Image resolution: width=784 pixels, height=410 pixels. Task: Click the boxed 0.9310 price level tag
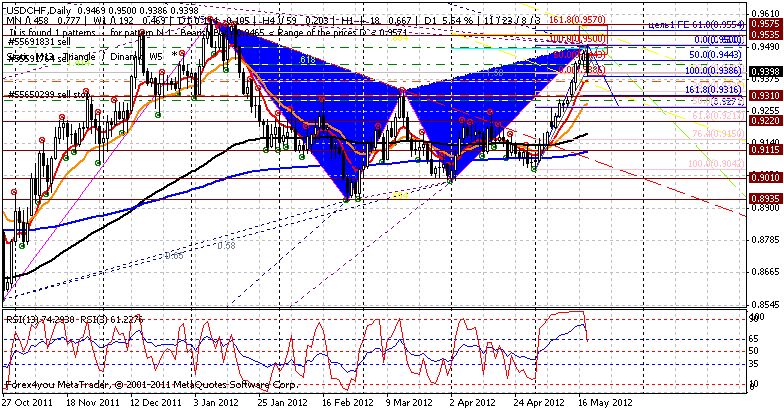click(x=765, y=95)
